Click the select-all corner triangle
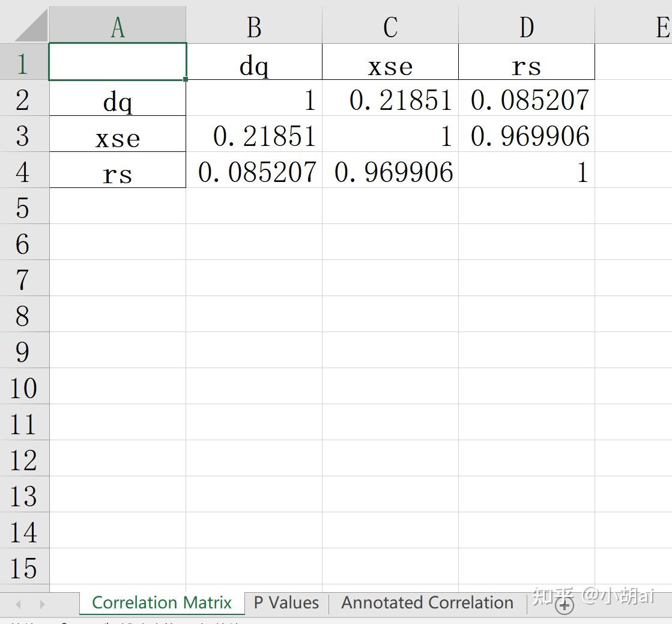The image size is (672, 624). [x=31, y=26]
